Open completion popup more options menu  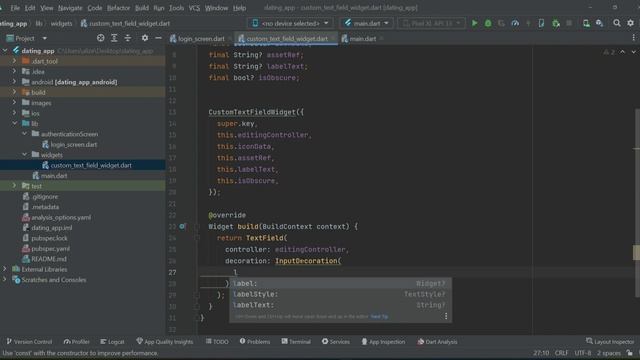(x=446, y=316)
